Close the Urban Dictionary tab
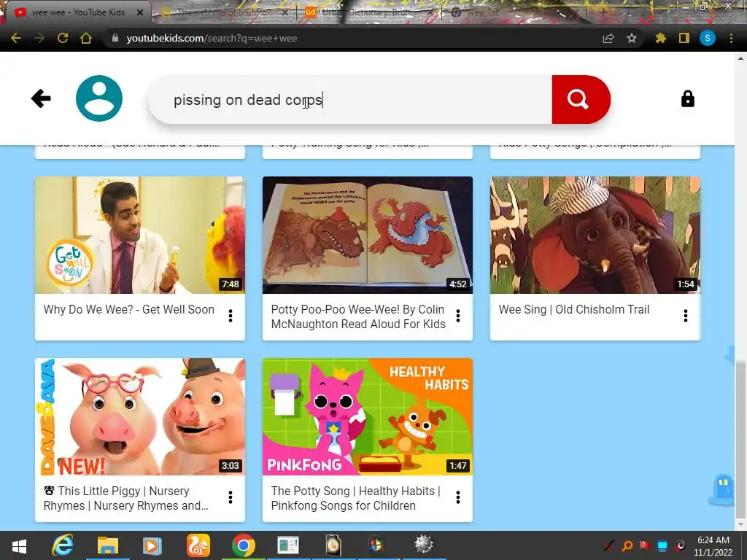 coord(430,13)
